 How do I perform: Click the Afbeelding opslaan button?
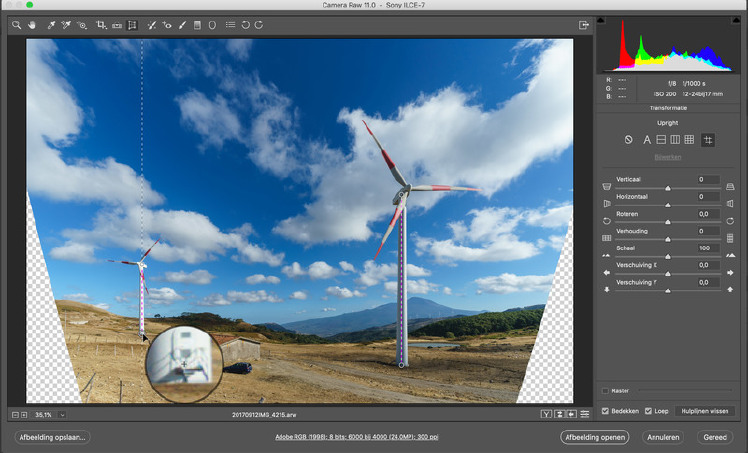pyautogui.click(x=52, y=437)
